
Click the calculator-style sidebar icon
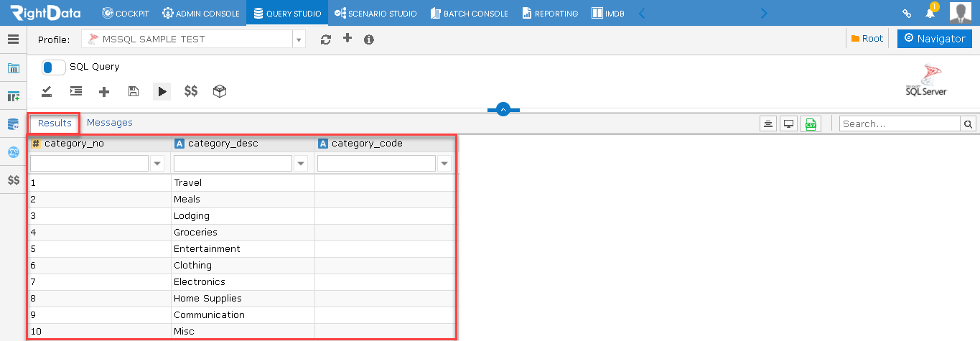[x=13, y=68]
